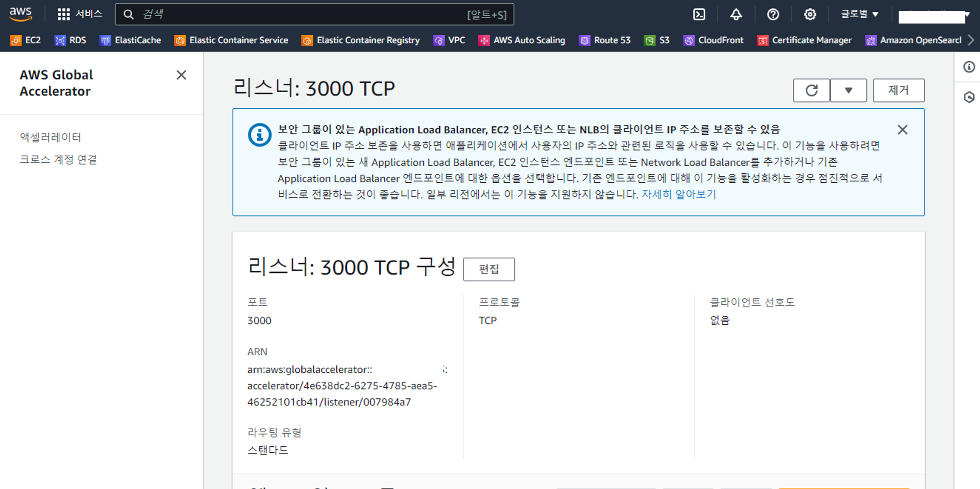Select the routing type value 스탠다드
Image resolution: width=980 pixels, height=489 pixels.
coord(268,450)
